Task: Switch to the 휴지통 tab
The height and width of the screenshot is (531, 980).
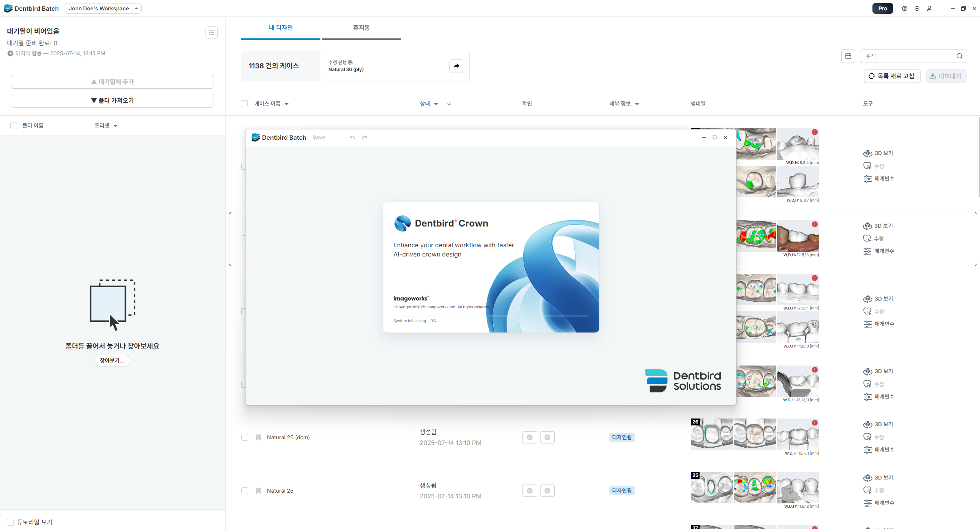Action: (x=361, y=28)
